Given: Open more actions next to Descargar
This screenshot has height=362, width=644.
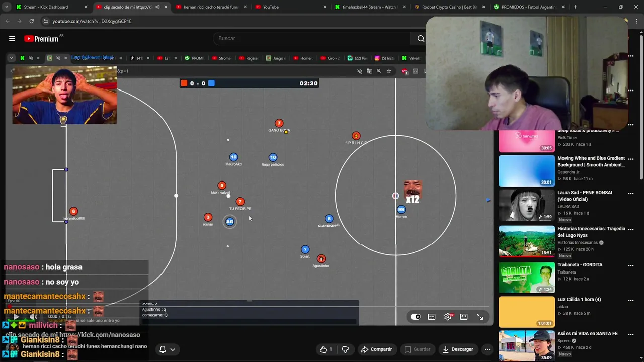Looking at the screenshot, I should 487,349.
